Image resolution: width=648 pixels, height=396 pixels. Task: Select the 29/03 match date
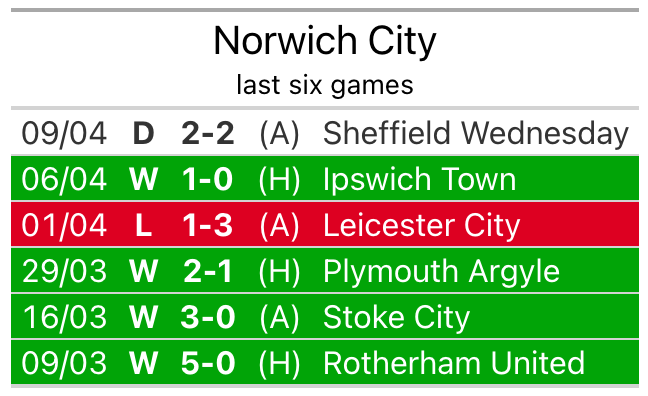(x=64, y=272)
